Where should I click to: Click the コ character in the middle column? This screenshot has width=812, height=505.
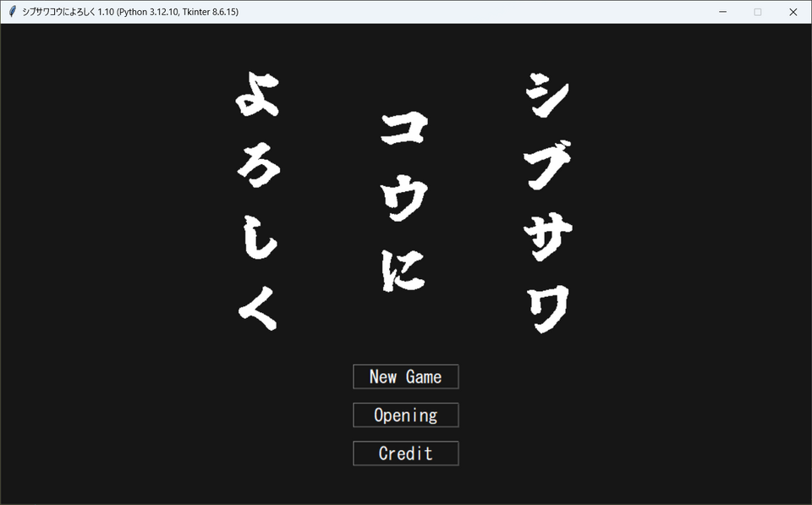click(404, 133)
